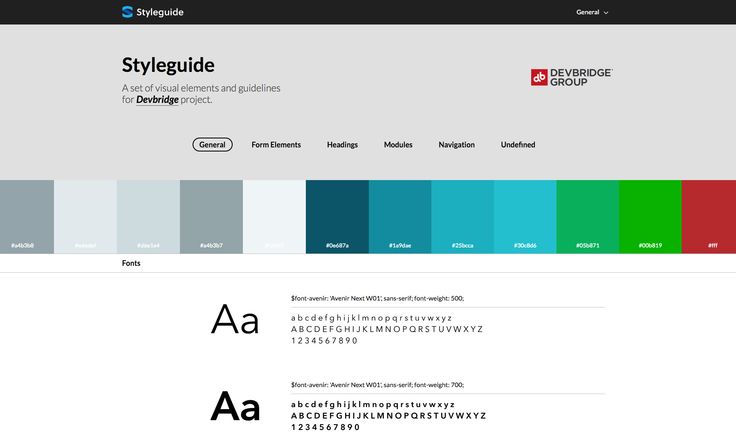Click the regular weight Aa font sample

coord(235,319)
